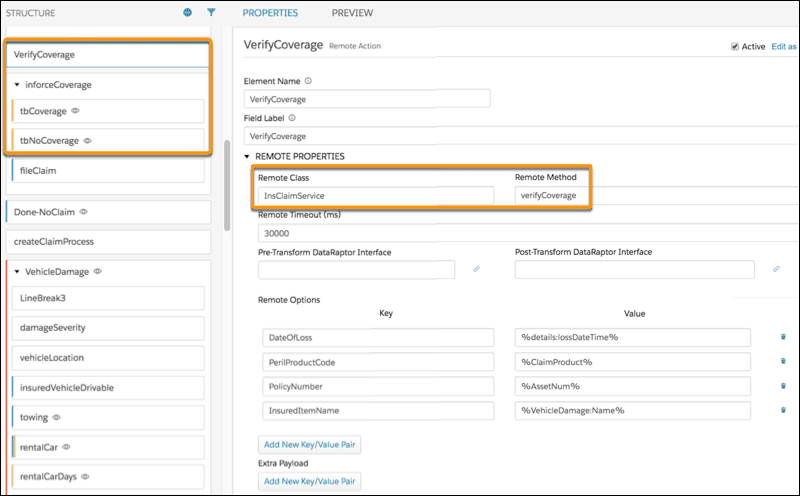Click the InsuredItemName key field
This screenshot has width=800, height=496.
pyautogui.click(x=378, y=410)
